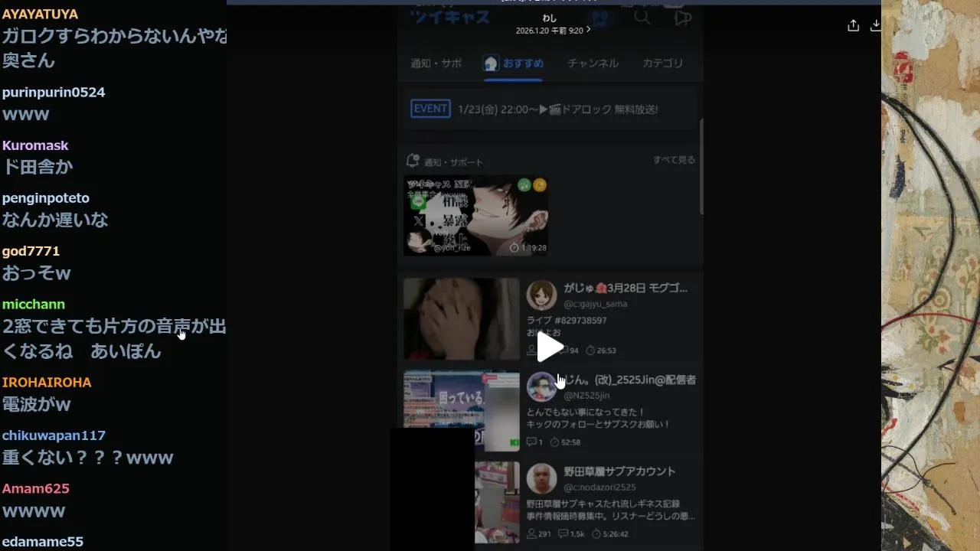Click the megaphone notification icon in header
The image size is (980, 551).
[682, 18]
